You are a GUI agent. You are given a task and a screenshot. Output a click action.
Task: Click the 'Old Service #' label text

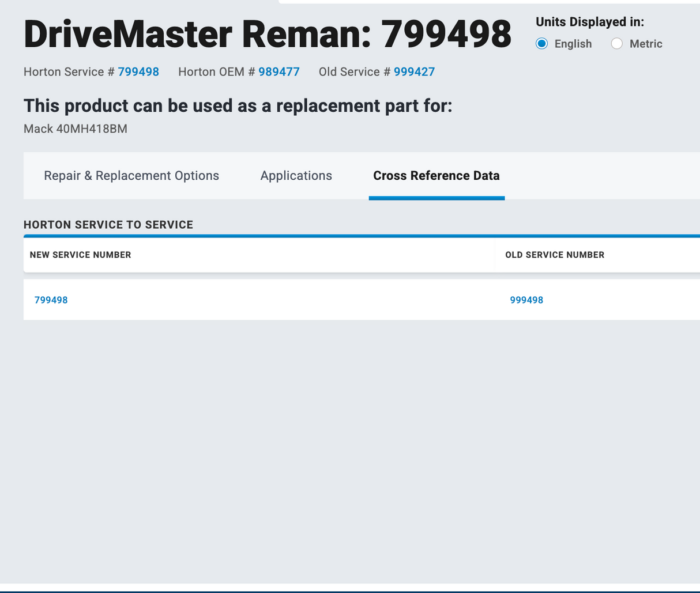point(355,72)
